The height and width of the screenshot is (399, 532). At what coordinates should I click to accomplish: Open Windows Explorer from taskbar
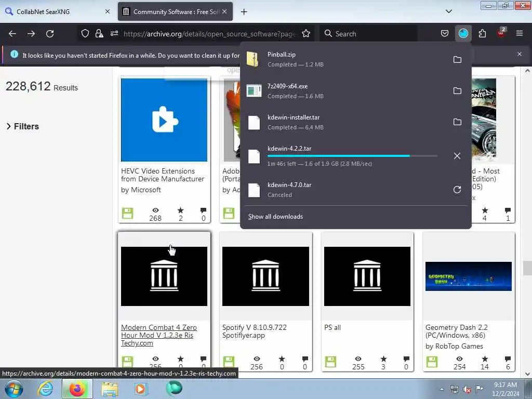(x=110, y=389)
